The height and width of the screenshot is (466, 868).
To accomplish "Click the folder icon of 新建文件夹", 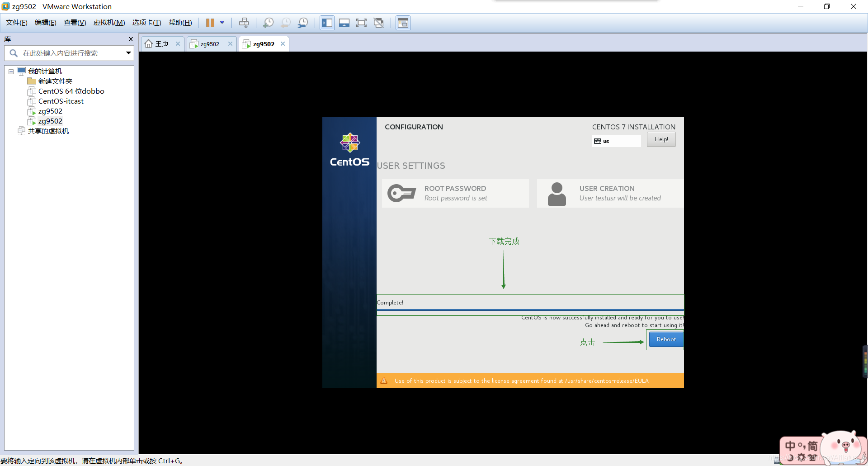I will click(32, 81).
